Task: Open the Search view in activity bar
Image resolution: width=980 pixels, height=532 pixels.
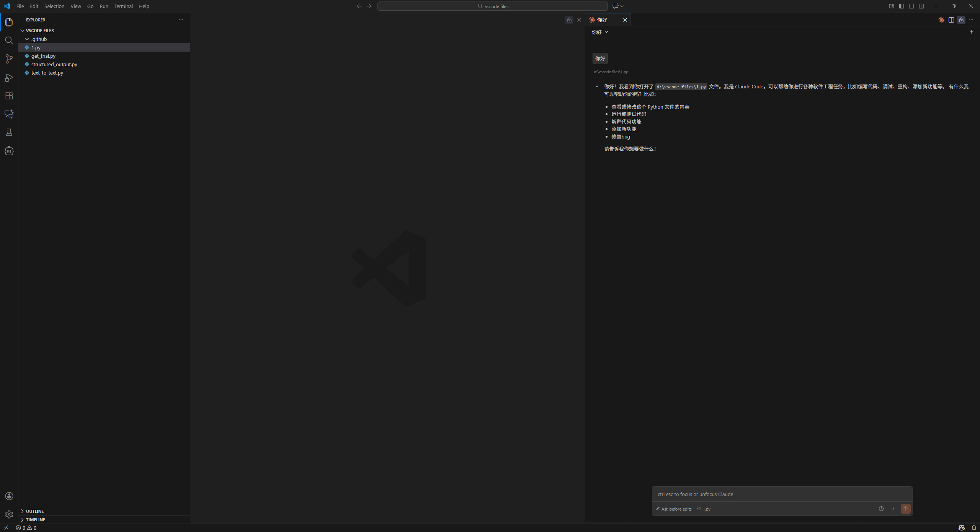Action: [x=9, y=41]
